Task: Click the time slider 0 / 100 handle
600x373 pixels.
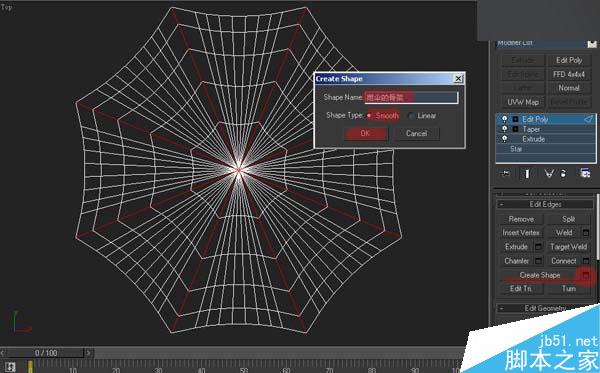Action: 46,353
